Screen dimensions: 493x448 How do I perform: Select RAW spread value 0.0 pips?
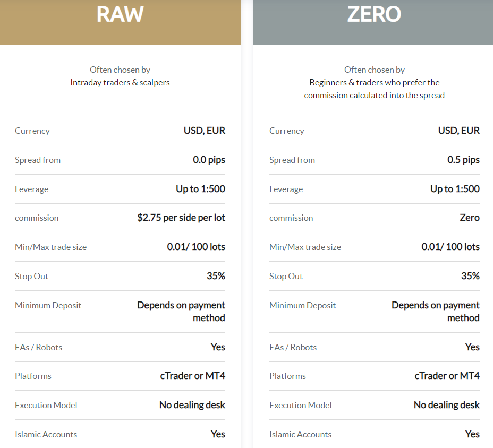click(209, 160)
